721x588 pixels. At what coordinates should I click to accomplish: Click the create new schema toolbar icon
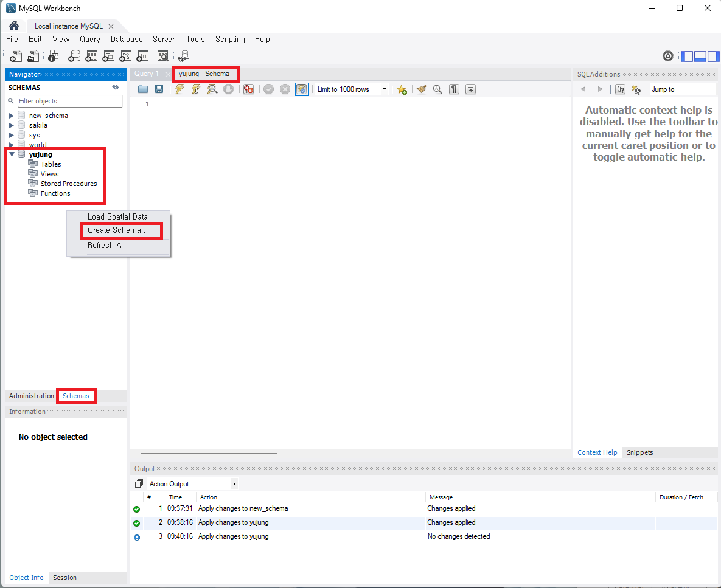point(74,56)
